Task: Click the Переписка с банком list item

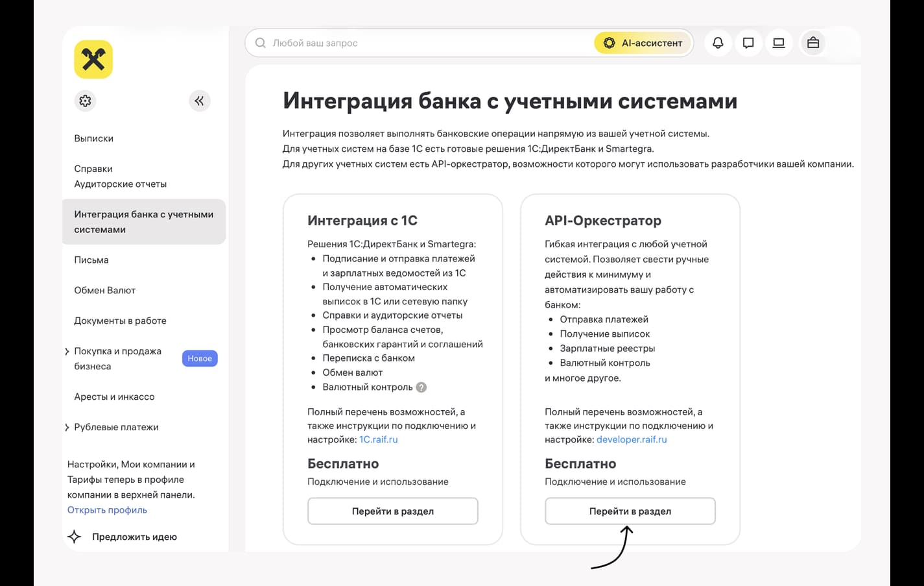Action: [368, 358]
